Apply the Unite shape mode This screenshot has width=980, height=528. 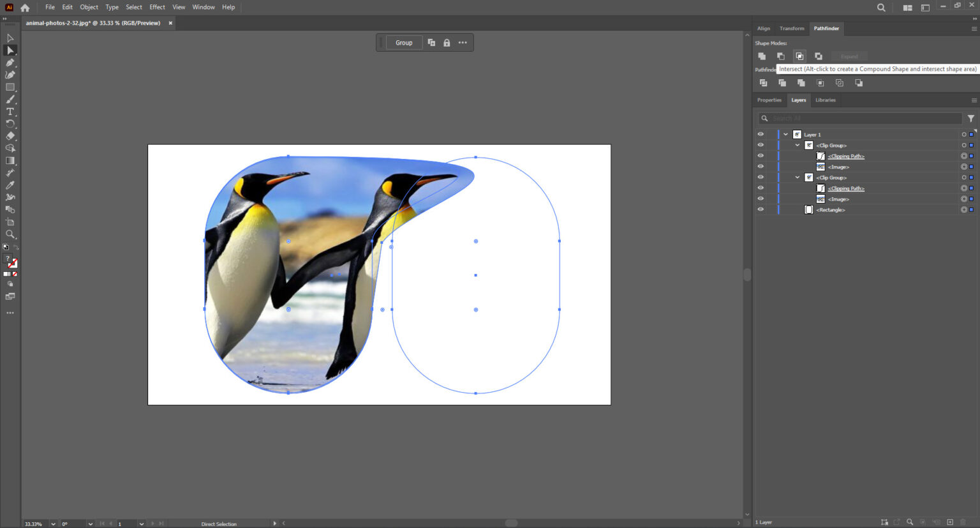762,56
